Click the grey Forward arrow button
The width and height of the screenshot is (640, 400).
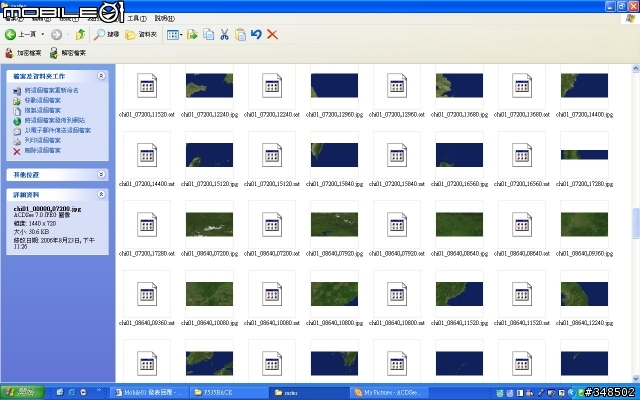[x=56, y=35]
